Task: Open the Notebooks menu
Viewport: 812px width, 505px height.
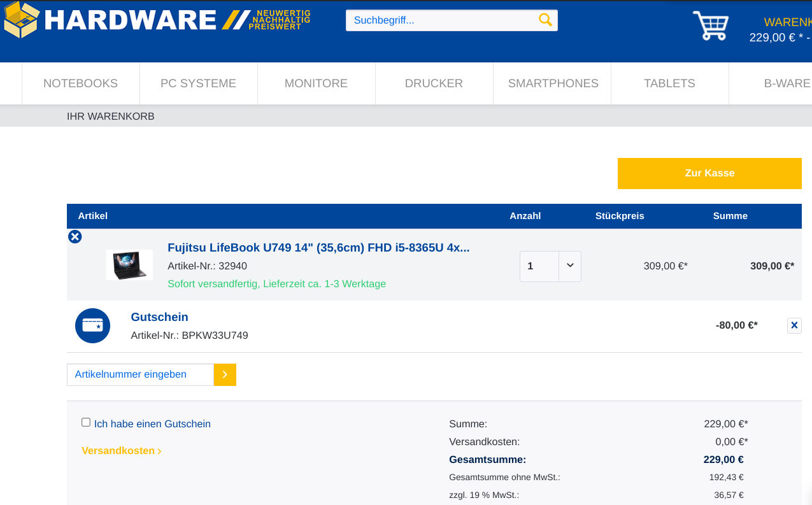Action: tap(81, 83)
